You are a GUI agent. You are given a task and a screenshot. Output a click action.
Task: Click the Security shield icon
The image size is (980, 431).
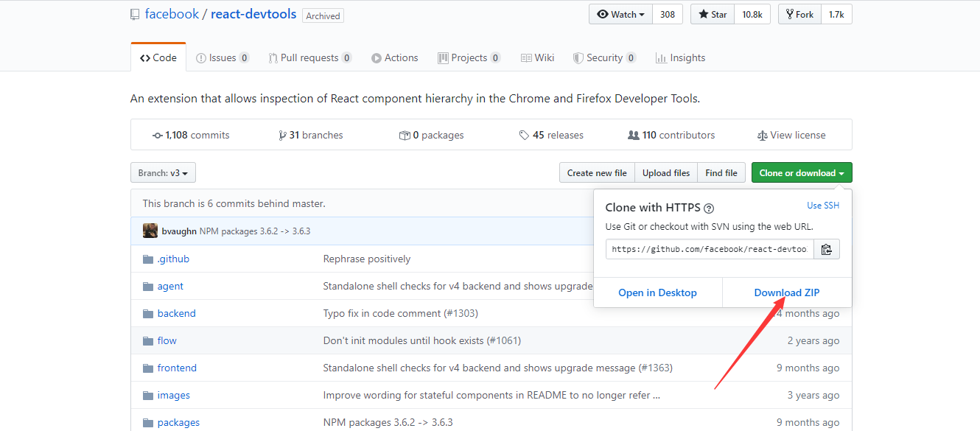coord(578,58)
